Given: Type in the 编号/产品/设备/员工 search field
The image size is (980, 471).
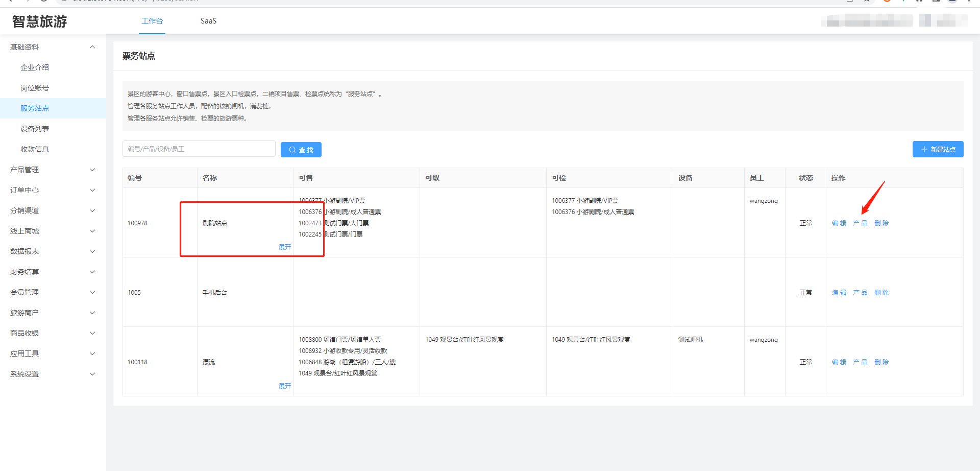Looking at the screenshot, I should click(199, 149).
